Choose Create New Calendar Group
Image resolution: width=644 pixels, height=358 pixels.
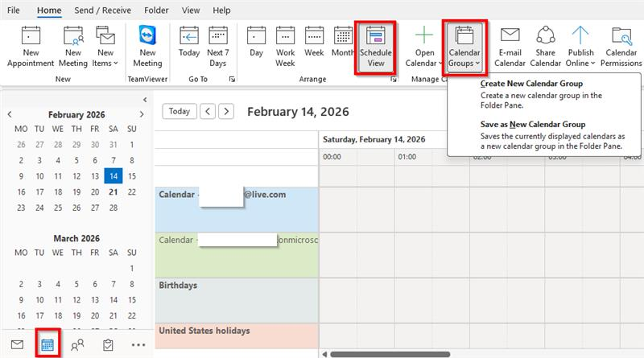coord(544,94)
